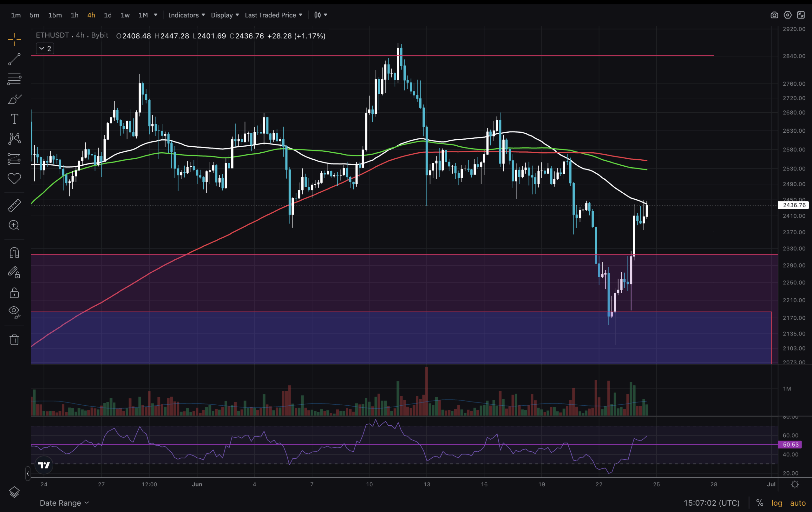Click the Jul label on time axis
Viewport: 812px width, 512px height.
[x=771, y=484]
